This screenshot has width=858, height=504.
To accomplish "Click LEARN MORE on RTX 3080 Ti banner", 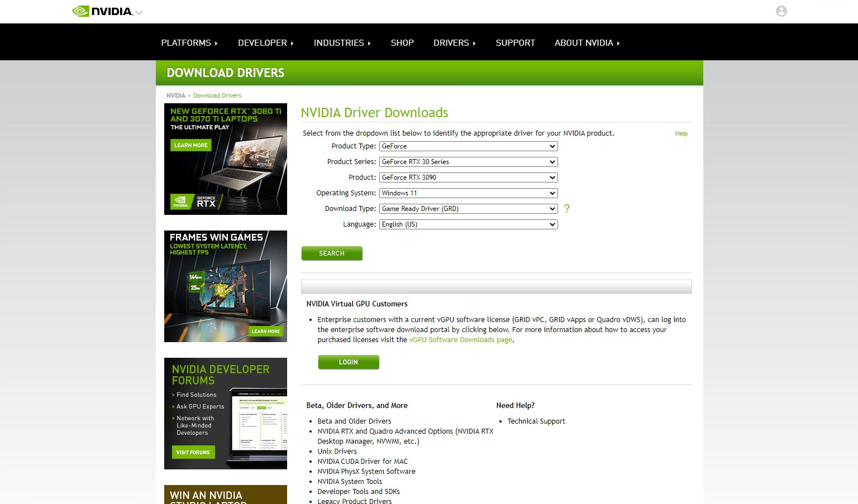I will point(191,145).
